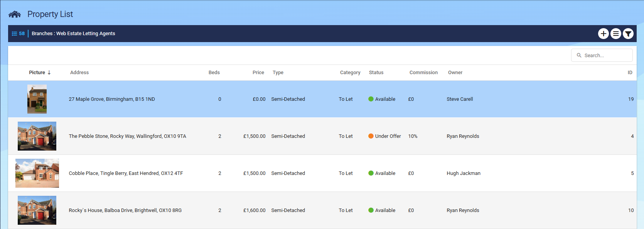Click owner Ryan Reynolds in Rocky's House row
This screenshot has width=644, height=229.
coord(463,210)
